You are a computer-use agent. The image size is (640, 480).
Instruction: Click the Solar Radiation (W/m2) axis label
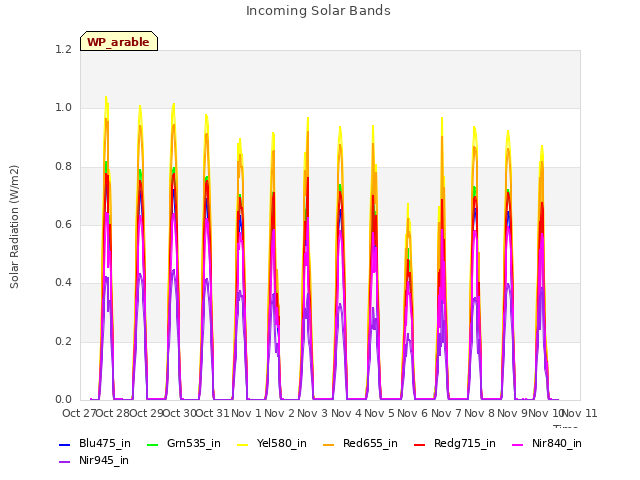(x=14, y=227)
